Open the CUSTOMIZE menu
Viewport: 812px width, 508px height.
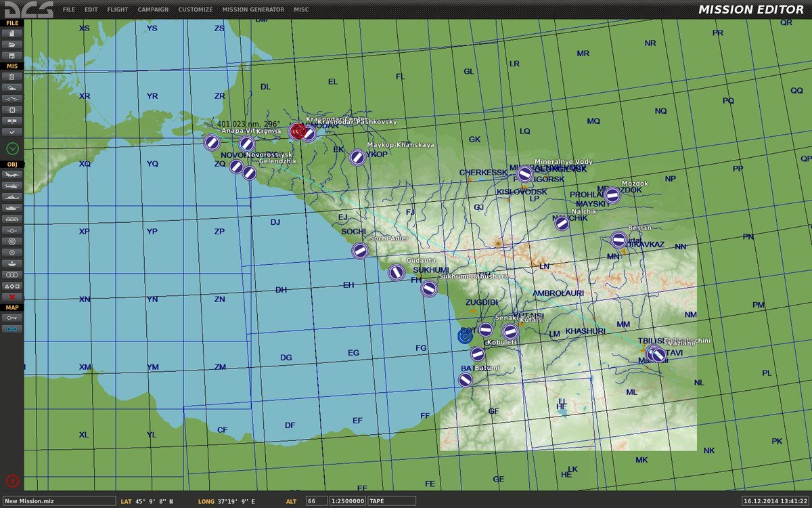[x=196, y=9]
